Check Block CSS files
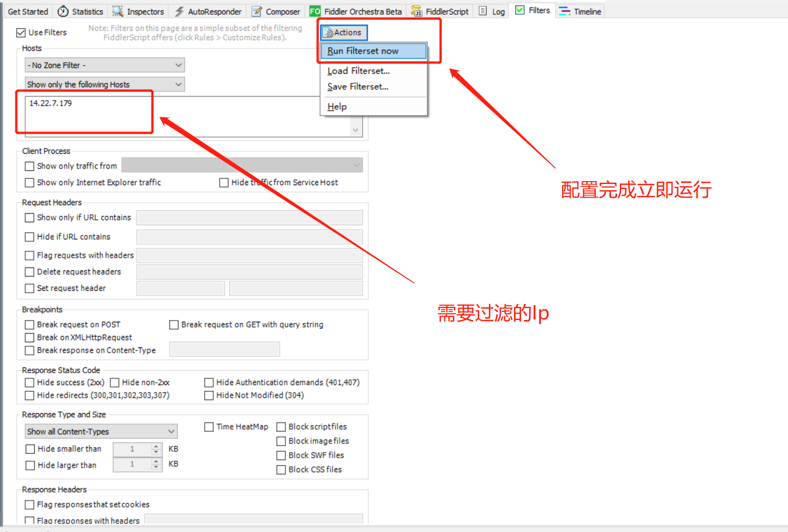788x532 pixels. point(281,470)
